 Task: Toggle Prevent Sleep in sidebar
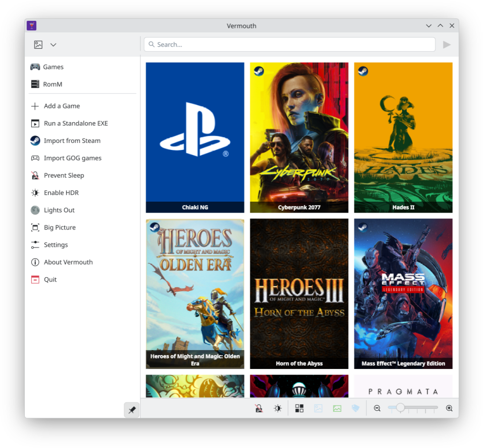click(x=82, y=175)
